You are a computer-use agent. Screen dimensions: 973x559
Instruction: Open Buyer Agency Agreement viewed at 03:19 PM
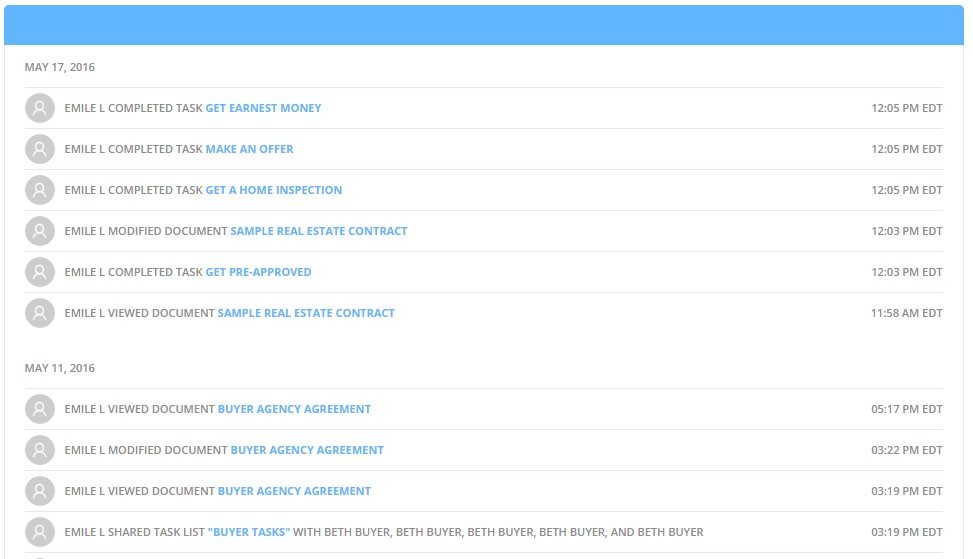tap(294, 491)
